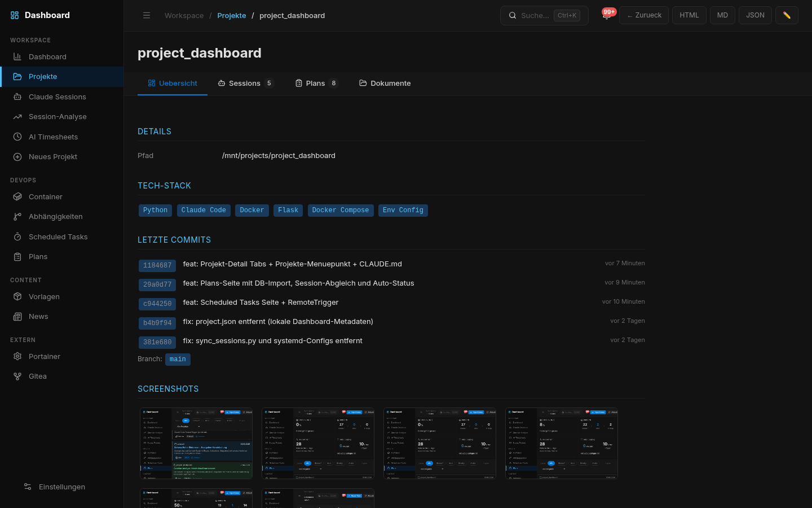Click the pencil edit icon top right
Viewport: 812px width, 508px height.
(x=787, y=15)
